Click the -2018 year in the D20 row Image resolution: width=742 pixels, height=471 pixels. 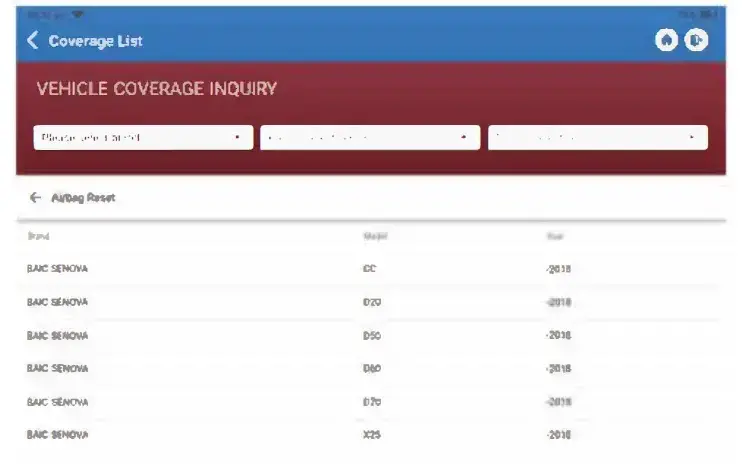click(558, 302)
